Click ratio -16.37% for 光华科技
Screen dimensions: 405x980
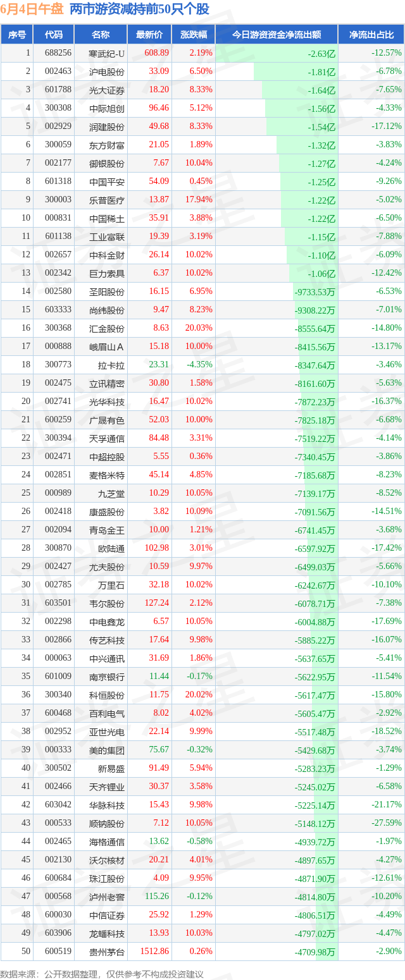point(387,401)
